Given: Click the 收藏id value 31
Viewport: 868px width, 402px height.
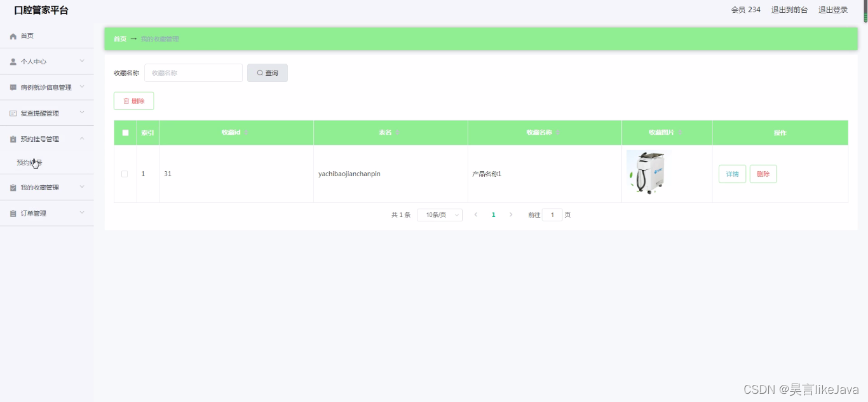Looking at the screenshot, I should [168, 174].
